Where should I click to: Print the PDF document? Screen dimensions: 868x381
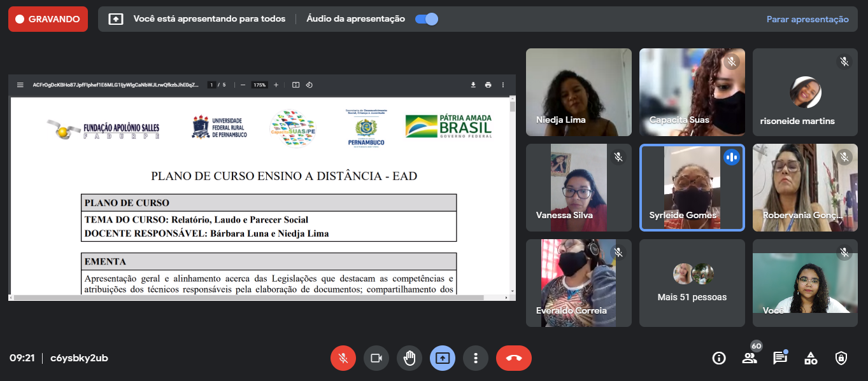tap(488, 85)
